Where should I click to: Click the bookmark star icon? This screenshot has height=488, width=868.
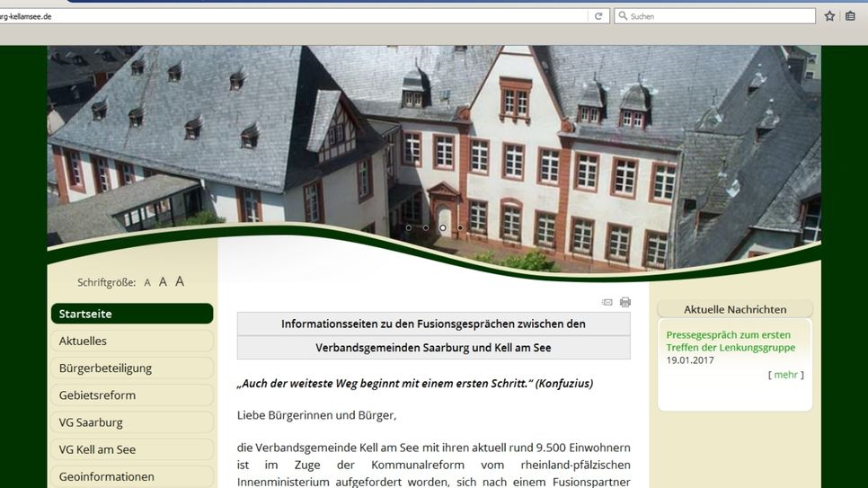click(x=829, y=16)
